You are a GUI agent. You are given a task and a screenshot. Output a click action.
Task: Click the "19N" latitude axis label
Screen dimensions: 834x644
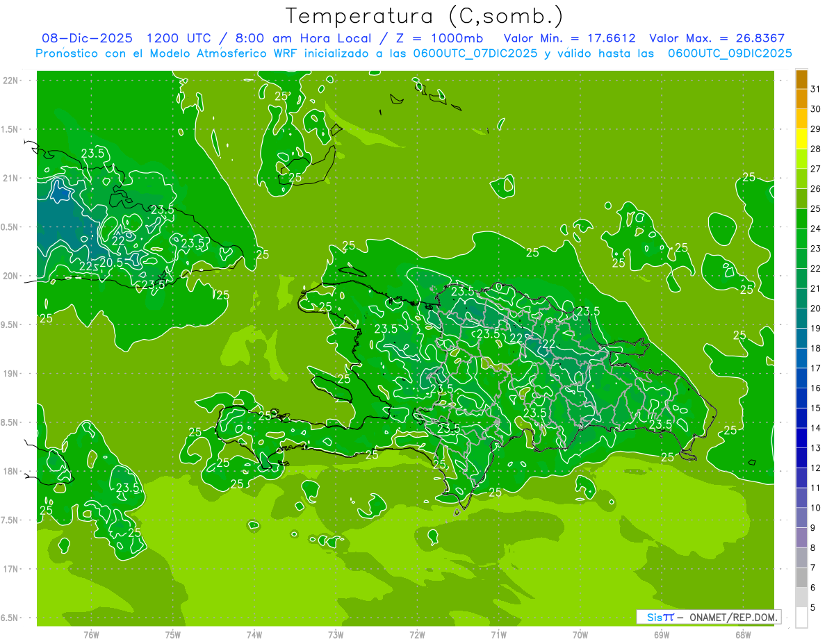click(11, 374)
